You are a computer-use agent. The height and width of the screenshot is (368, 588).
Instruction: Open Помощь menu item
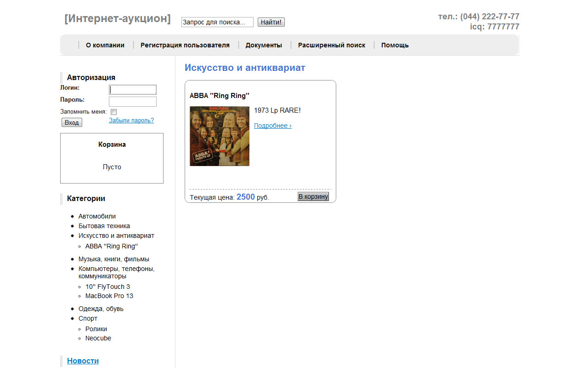click(x=395, y=45)
